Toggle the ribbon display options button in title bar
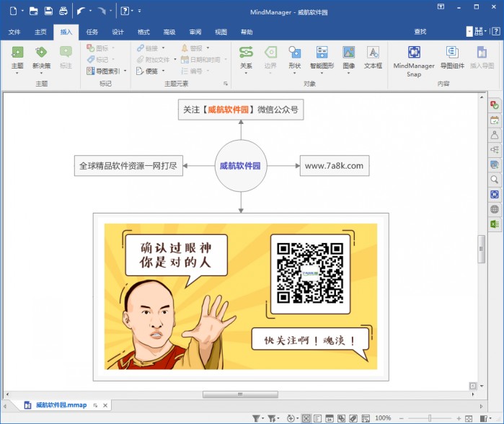Screen dimensions: 504x424 tap(441, 6)
